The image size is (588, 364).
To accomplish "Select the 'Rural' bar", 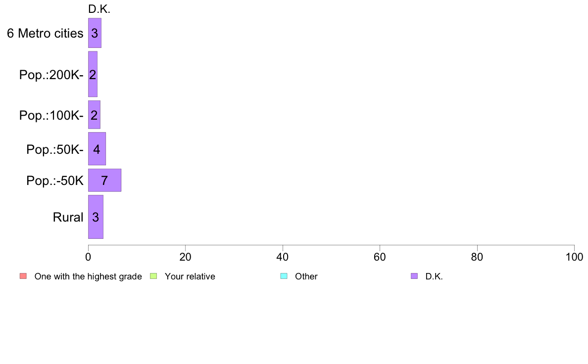I will pos(96,217).
